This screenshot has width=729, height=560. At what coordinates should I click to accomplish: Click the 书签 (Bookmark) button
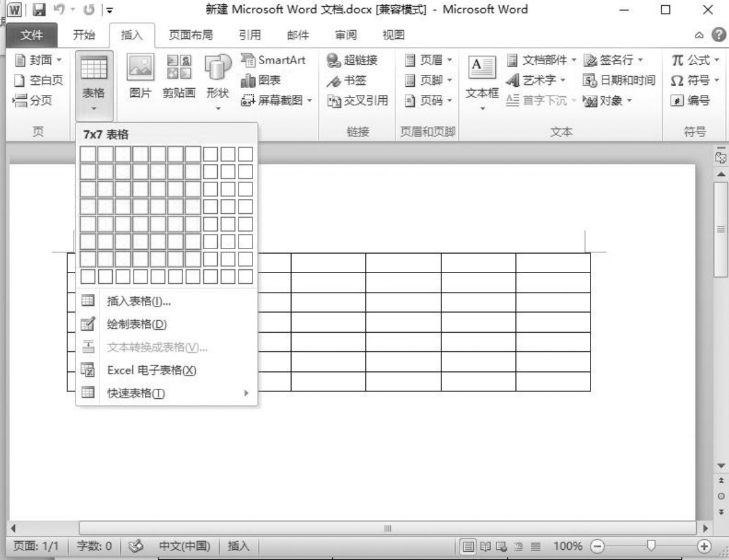[346, 81]
